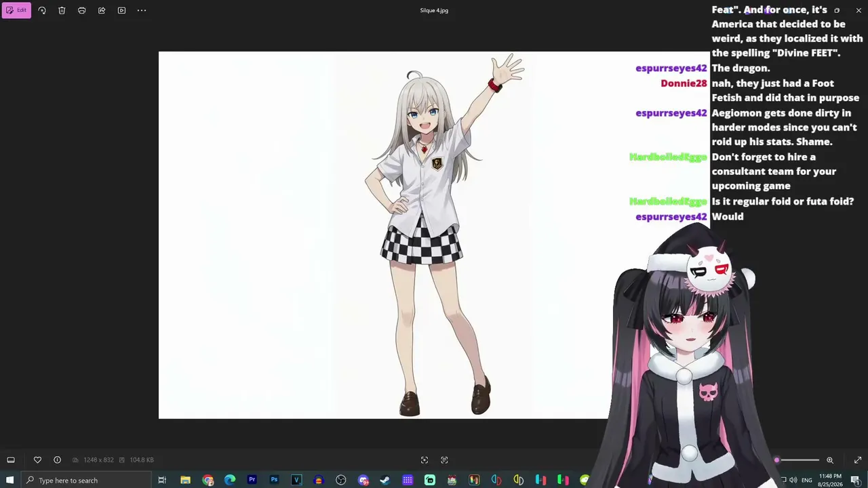Launch Steam from the taskbar

(x=385, y=480)
